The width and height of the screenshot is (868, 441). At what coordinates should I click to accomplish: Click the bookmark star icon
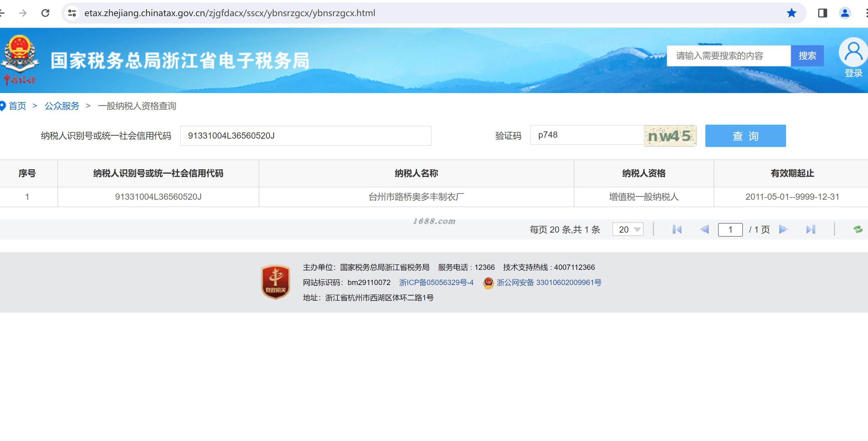click(x=792, y=13)
